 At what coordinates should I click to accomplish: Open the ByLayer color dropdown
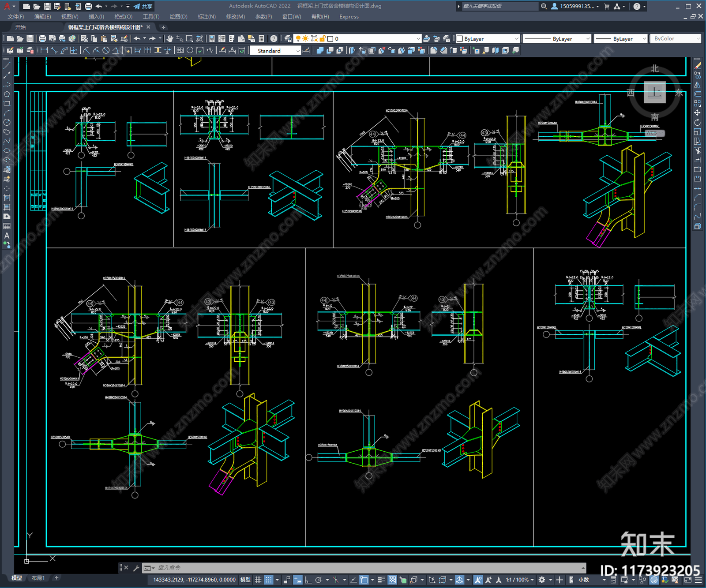[x=488, y=39]
